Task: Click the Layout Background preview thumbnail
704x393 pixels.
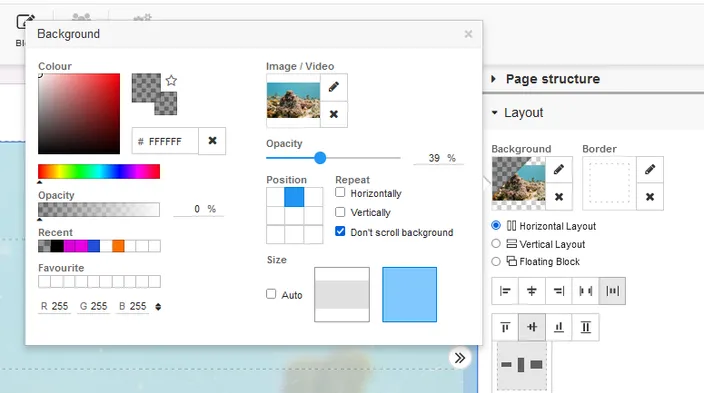Action: [x=519, y=183]
